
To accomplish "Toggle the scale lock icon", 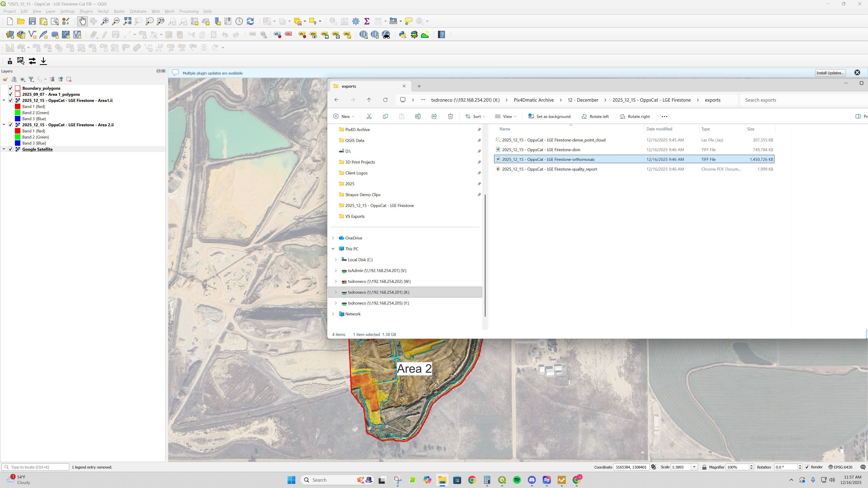I will [x=704, y=467].
